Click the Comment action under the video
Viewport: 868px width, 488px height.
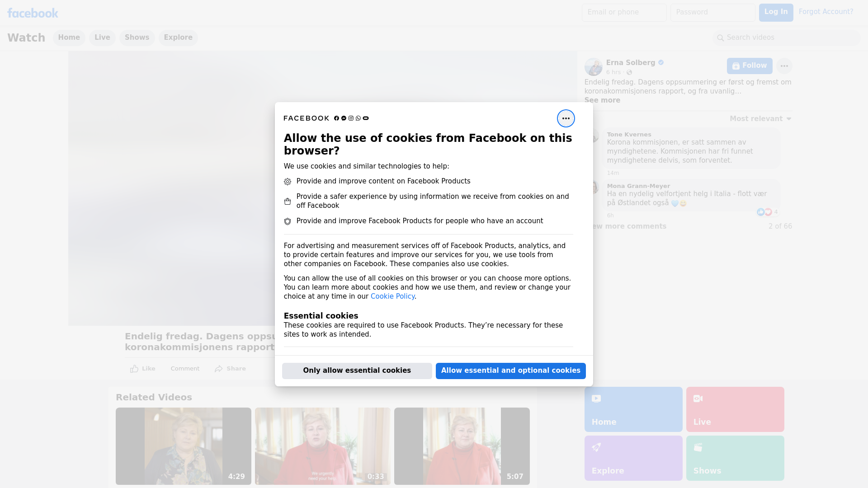(184, 369)
